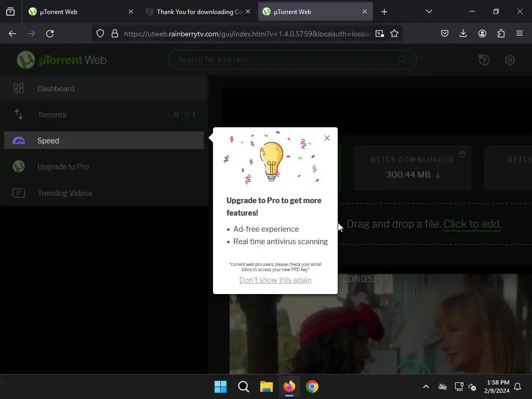Open the Firefox account icon
This screenshot has height=399, width=532.
pyautogui.click(x=482, y=34)
